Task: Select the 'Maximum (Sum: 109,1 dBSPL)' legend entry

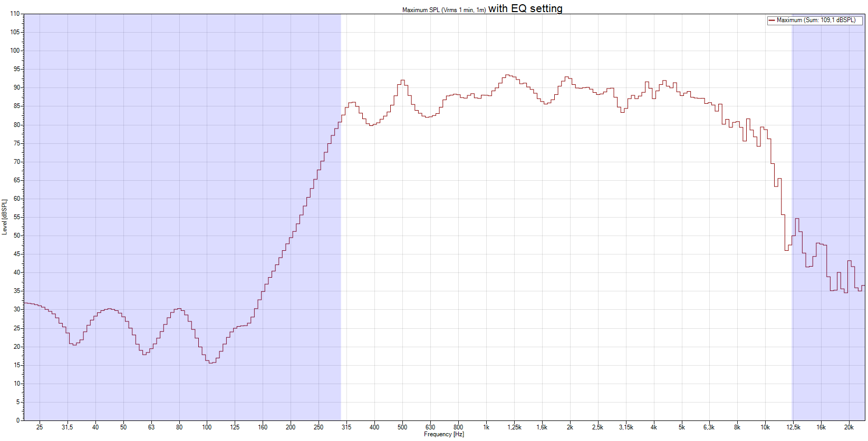Action: 815,21
